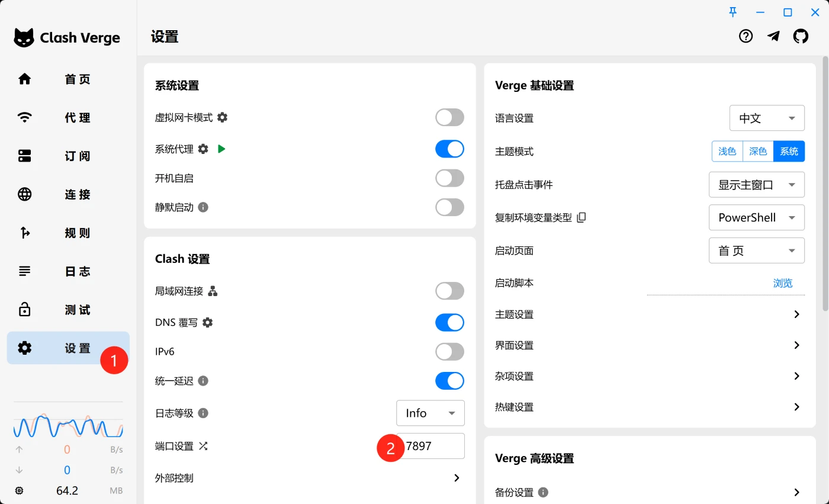Enable the 虚拟网卡模式 switch
Screen dimensions: 829x504
449,117
